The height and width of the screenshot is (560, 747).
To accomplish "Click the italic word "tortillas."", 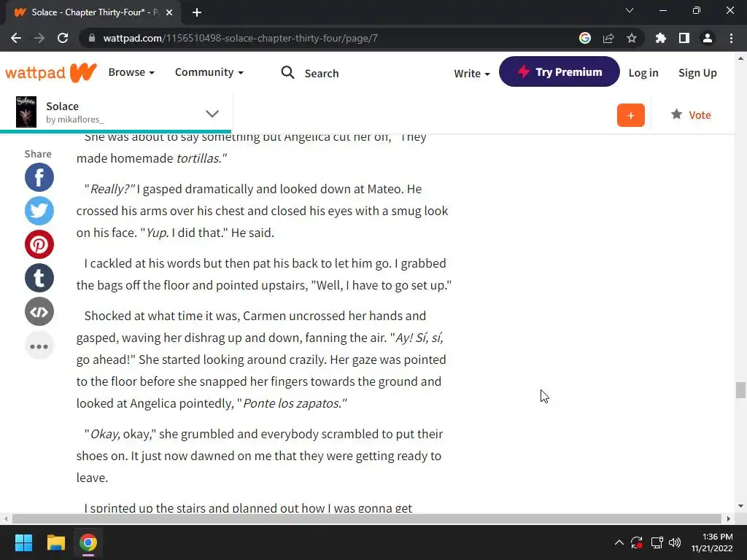I will tap(200, 158).
